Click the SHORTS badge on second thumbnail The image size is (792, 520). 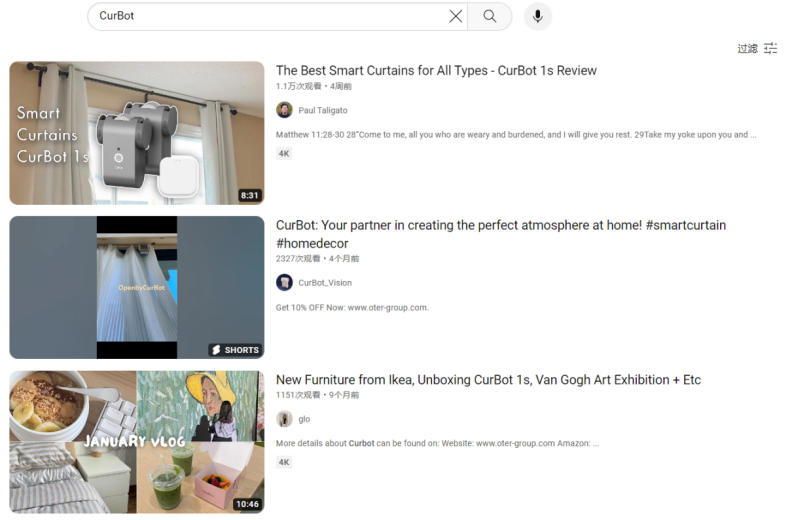[x=235, y=350]
